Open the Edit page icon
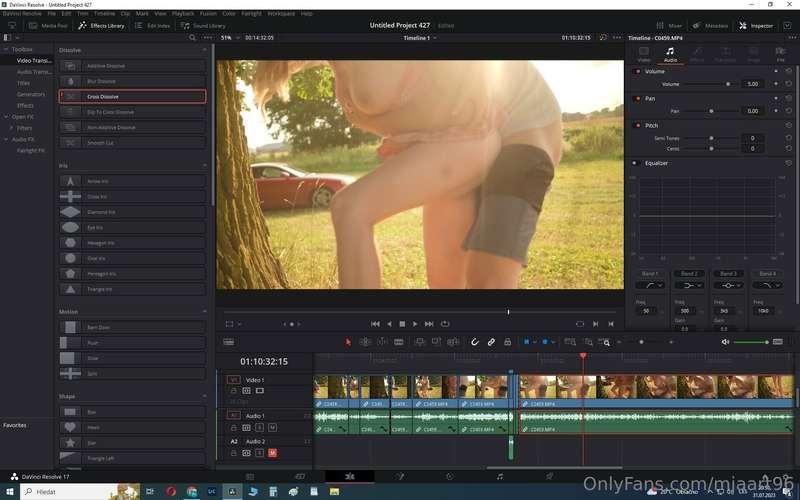Screen dimensions: 800x500 (349, 477)
